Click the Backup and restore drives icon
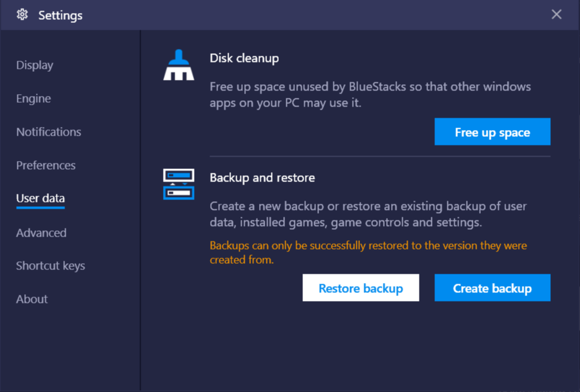The image size is (580, 392). pos(178,184)
